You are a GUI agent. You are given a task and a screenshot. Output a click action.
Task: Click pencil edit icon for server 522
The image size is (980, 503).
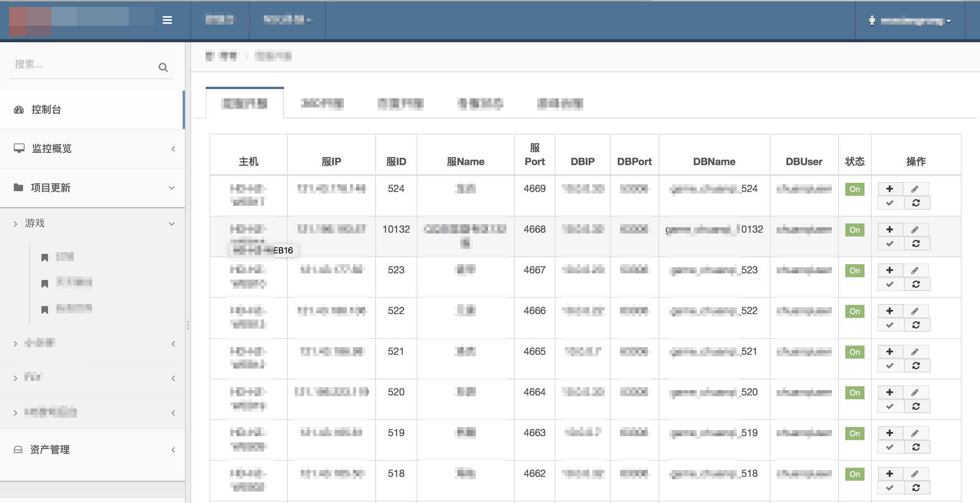point(916,311)
